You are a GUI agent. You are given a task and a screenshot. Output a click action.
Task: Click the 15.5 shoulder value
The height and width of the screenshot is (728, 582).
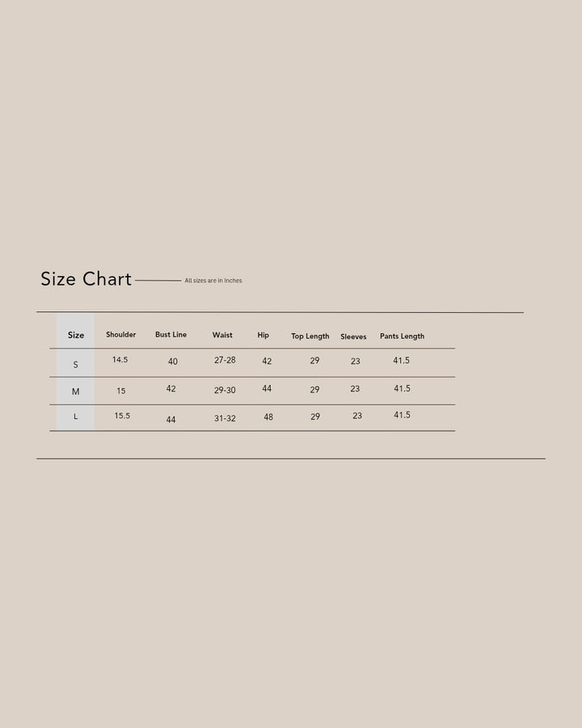point(122,416)
